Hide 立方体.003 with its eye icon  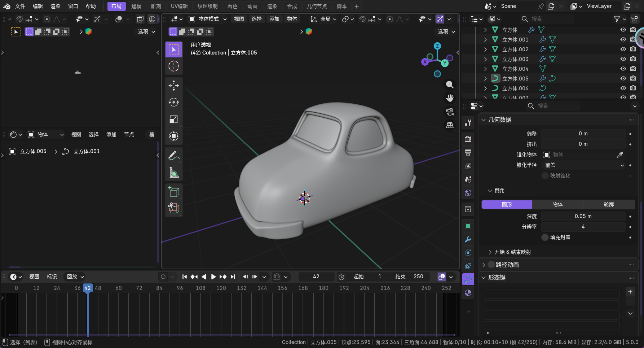tap(623, 59)
